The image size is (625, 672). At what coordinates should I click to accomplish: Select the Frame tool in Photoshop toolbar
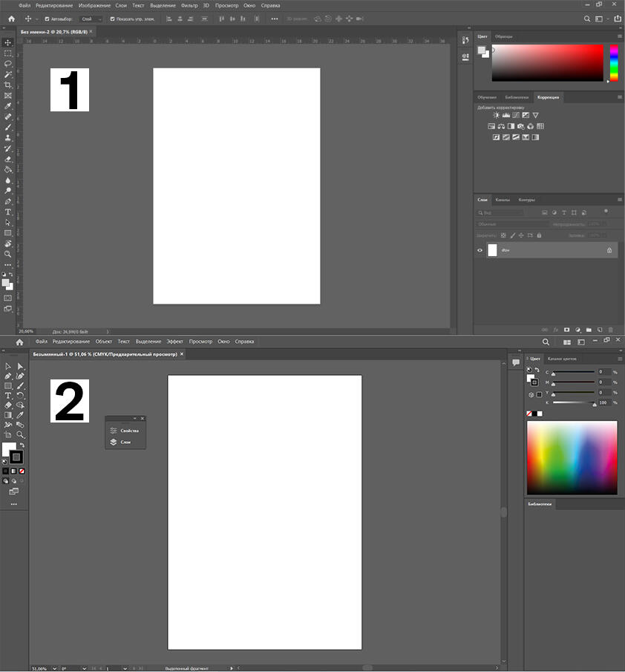(x=7, y=96)
